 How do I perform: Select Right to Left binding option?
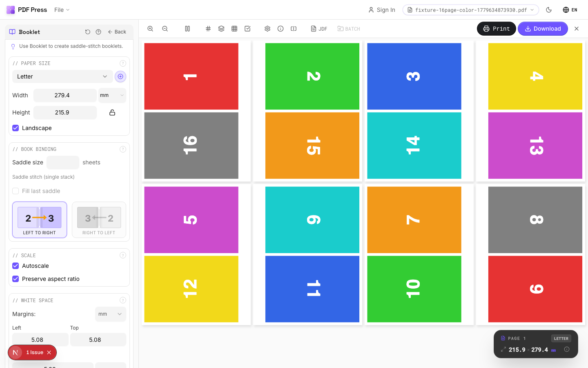pos(99,220)
